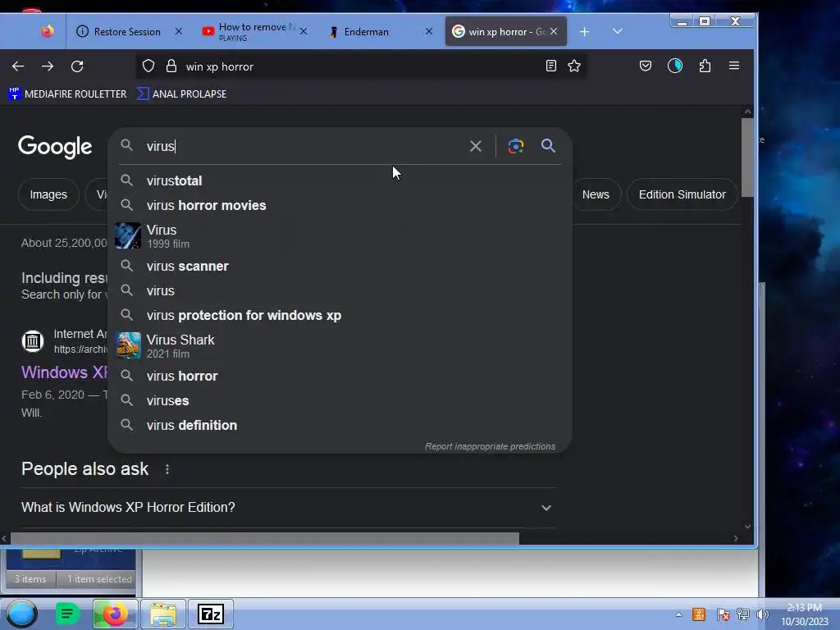List all tabs with the chevron
Screen dimensions: 840x630
[x=618, y=32]
